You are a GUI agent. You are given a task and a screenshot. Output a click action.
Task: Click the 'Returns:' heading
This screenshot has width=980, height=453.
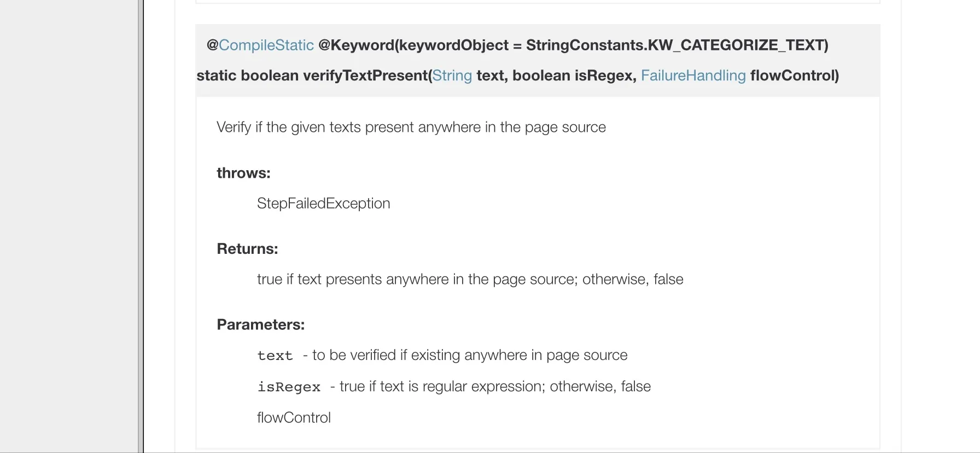click(247, 249)
